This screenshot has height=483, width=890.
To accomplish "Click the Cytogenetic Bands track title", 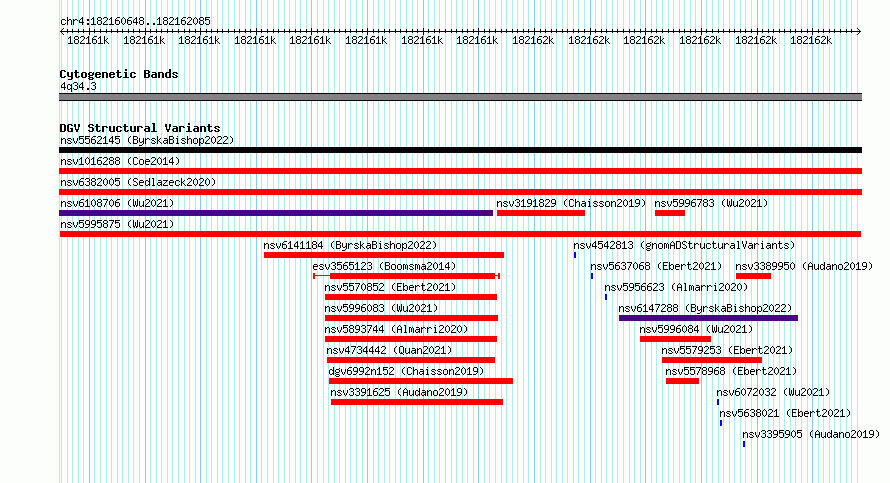I will point(119,74).
